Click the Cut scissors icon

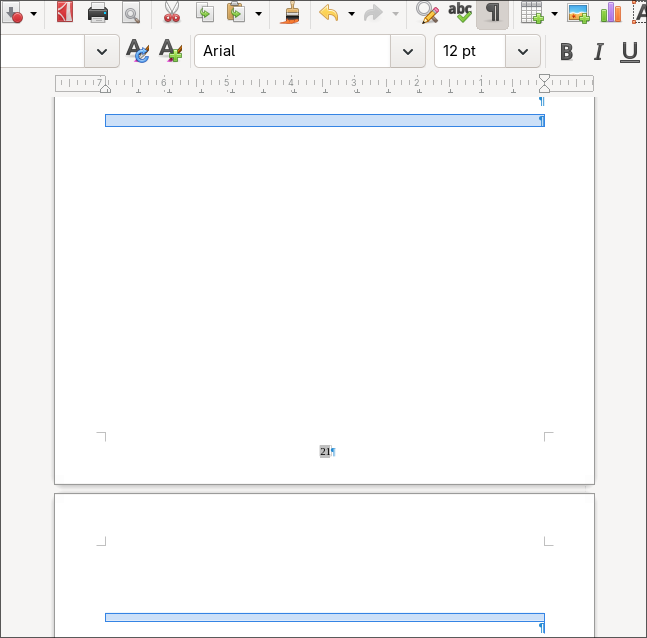pyautogui.click(x=172, y=13)
